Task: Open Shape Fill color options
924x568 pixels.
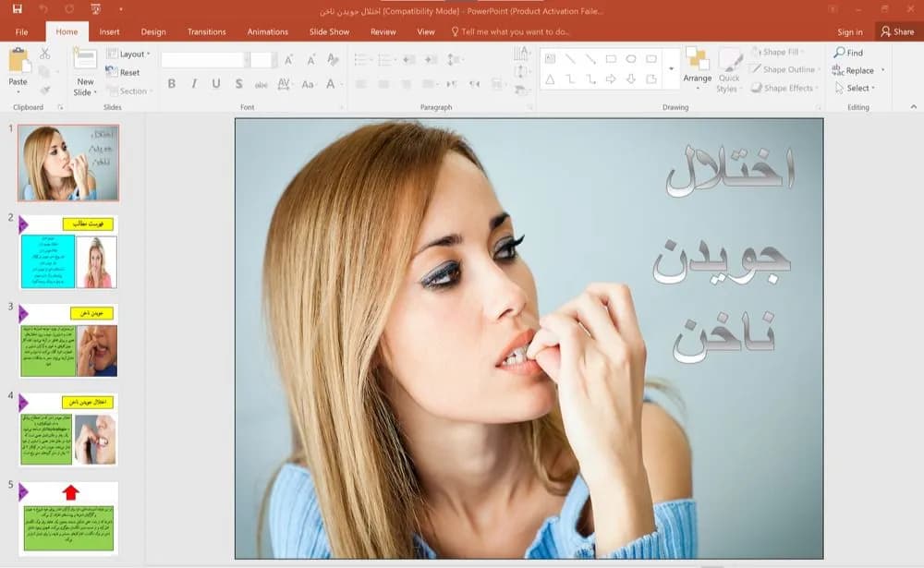Action: click(x=776, y=52)
